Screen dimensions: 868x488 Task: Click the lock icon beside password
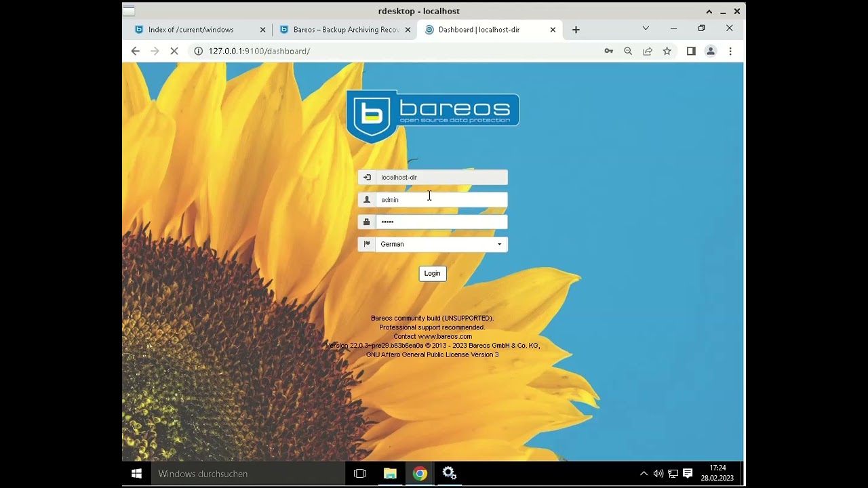click(367, 222)
